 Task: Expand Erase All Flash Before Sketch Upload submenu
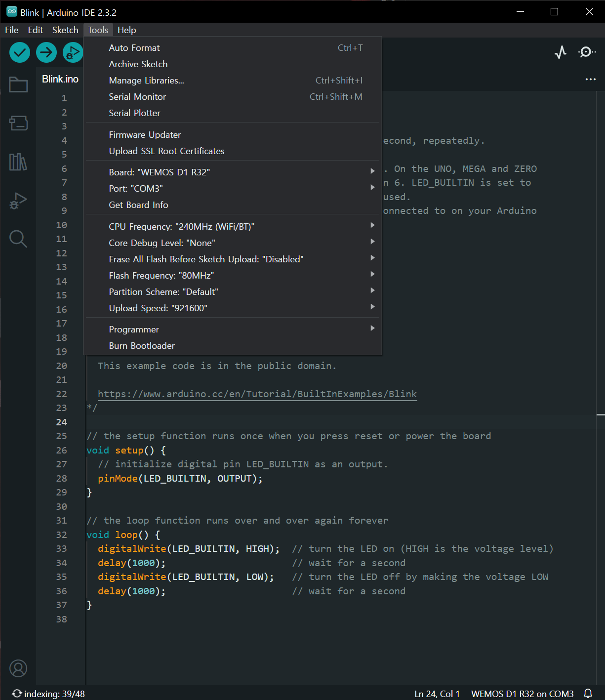coord(233,259)
